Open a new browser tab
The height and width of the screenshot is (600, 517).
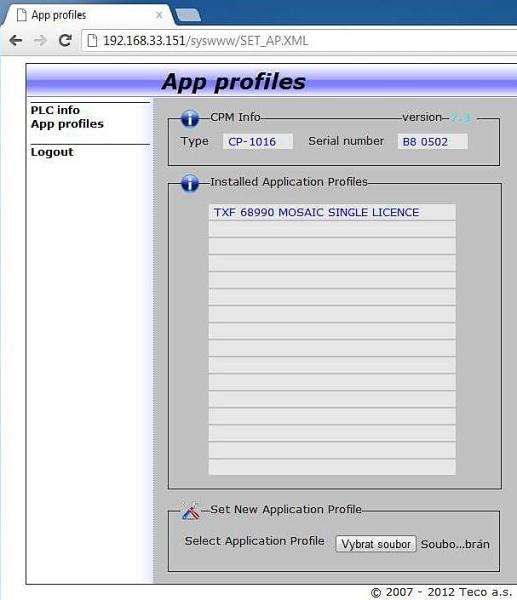point(188,15)
